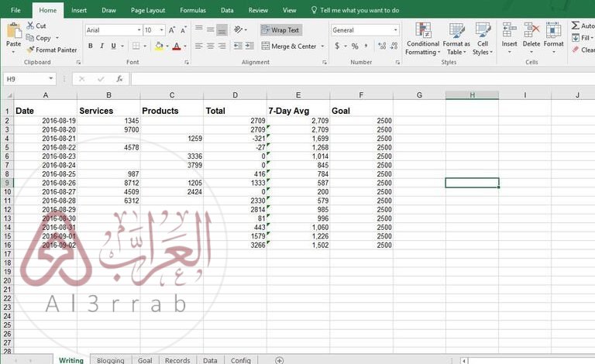Image resolution: width=595 pixels, height=364 pixels.
Task: Add a new sheet with plus button
Action: [x=280, y=360]
